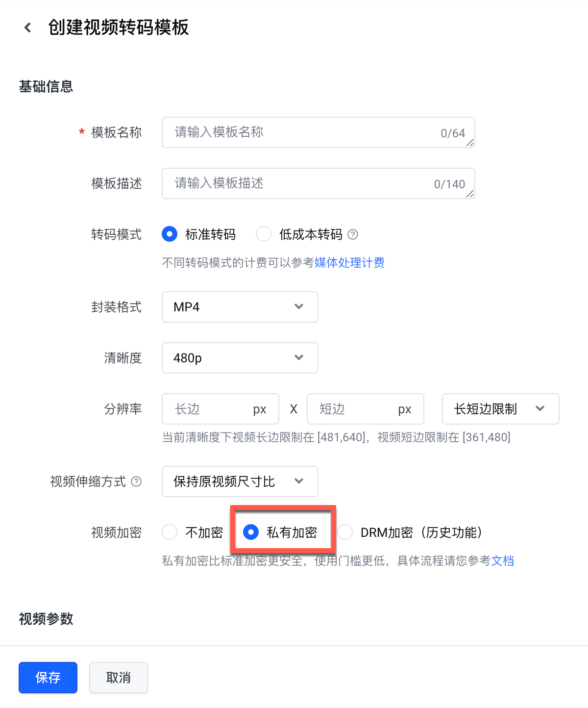
Task: Focus the 模板名称 input field
Action: 318,132
